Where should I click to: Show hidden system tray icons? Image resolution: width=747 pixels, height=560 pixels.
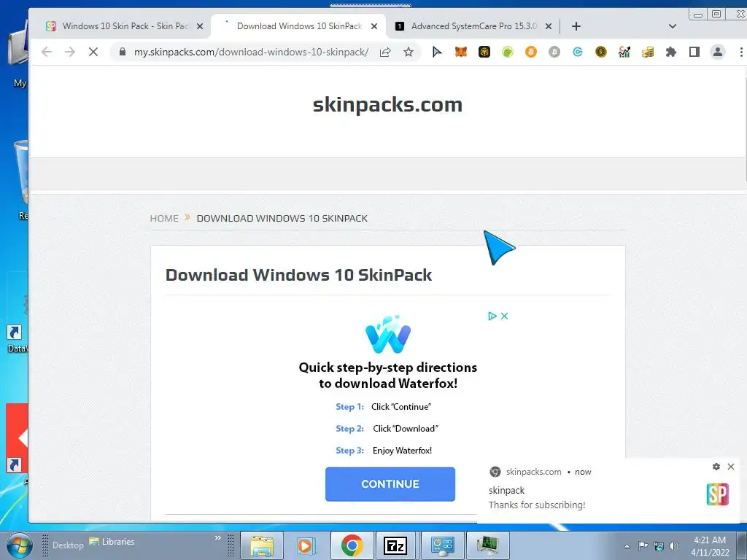(627, 546)
